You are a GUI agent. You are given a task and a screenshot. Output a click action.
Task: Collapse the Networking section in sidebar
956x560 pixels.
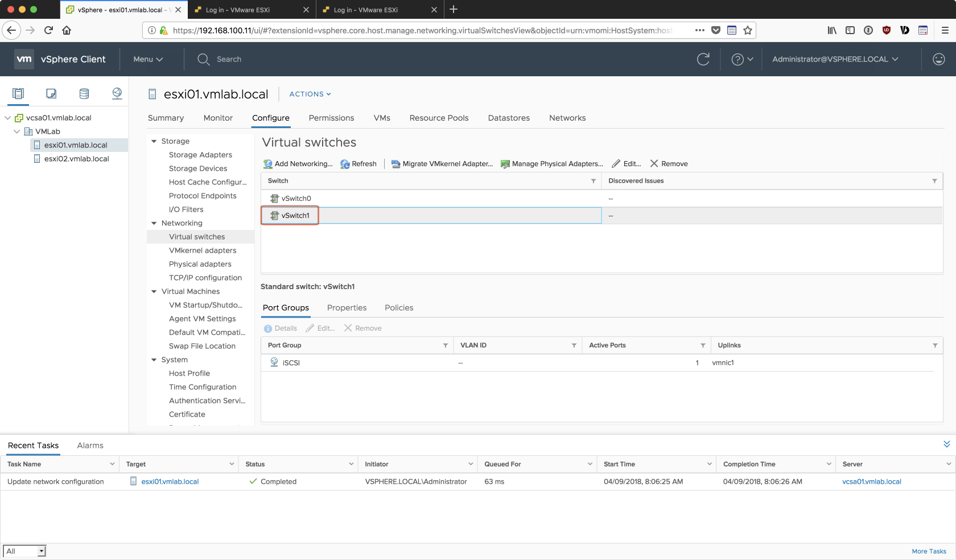(x=154, y=223)
